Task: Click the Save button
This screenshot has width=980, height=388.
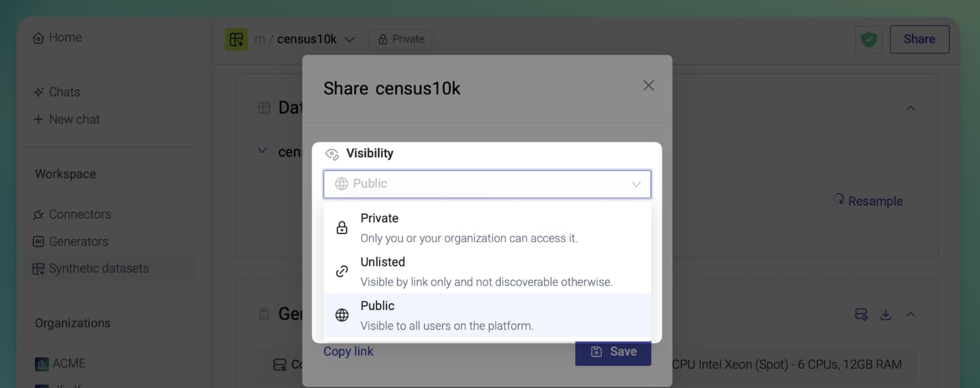Action: pyautogui.click(x=613, y=352)
